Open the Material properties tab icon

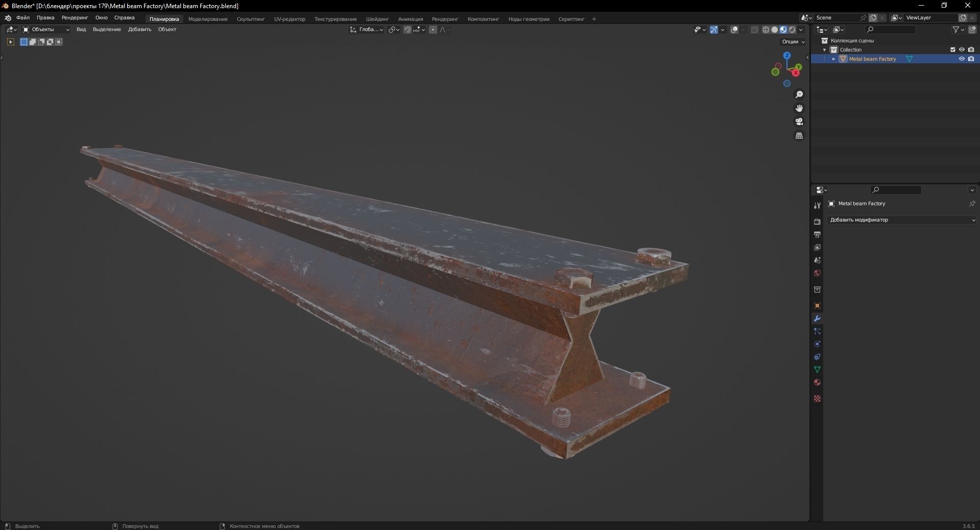817,382
